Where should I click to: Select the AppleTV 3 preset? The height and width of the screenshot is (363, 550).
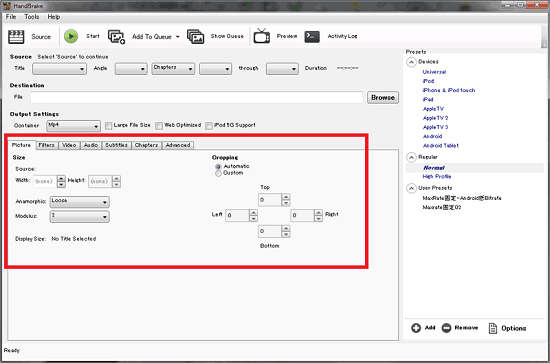(435, 127)
